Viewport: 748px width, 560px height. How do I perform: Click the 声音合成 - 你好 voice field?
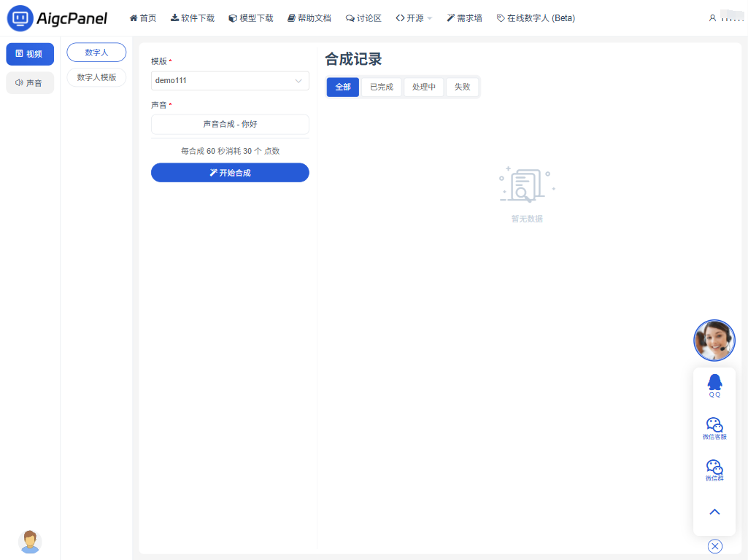point(230,125)
